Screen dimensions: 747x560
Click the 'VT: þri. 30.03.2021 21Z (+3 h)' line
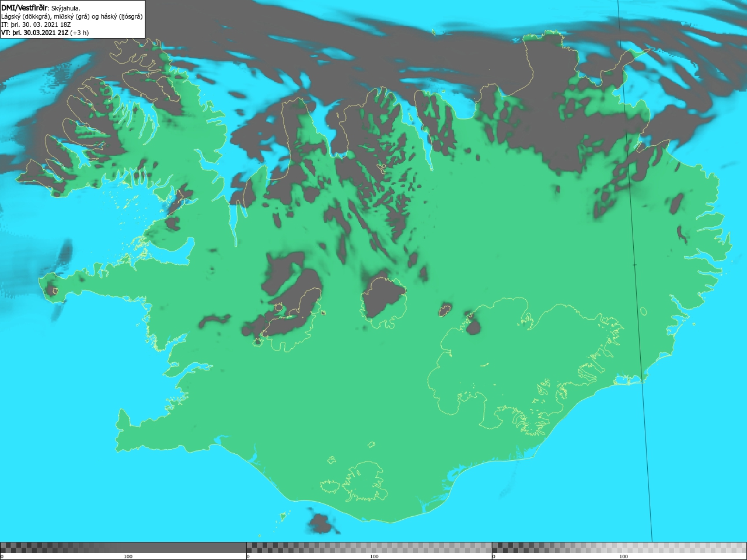tap(45, 33)
